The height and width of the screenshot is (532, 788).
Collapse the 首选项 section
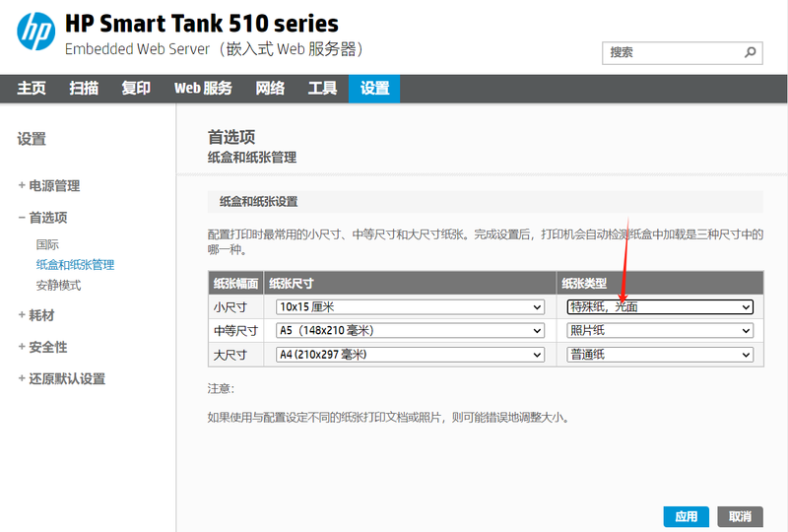click(42, 218)
